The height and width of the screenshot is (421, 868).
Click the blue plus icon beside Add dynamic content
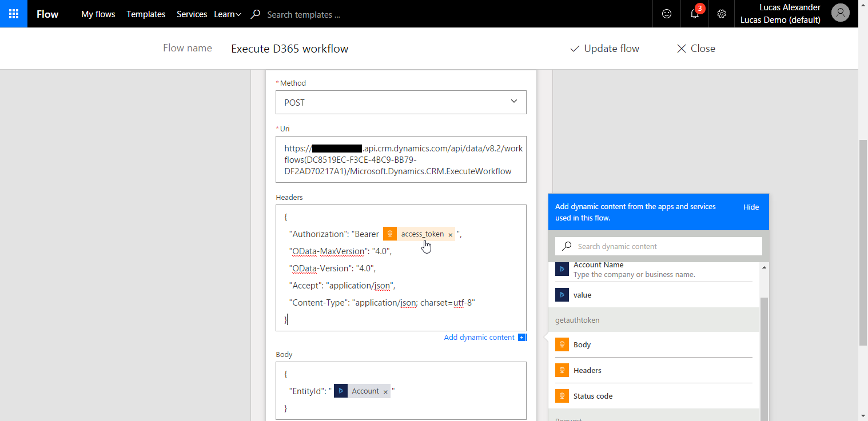click(522, 338)
